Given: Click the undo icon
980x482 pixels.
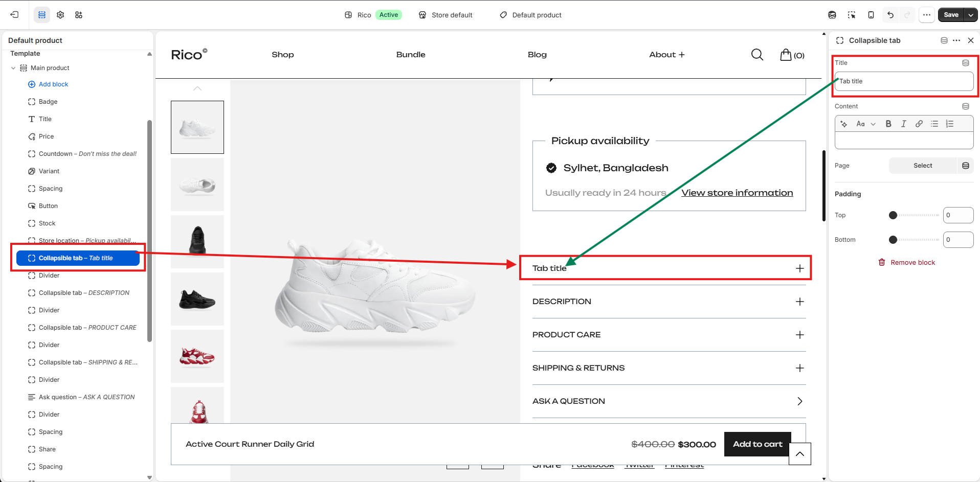Looking at the screenshot, I should [890, 15].
